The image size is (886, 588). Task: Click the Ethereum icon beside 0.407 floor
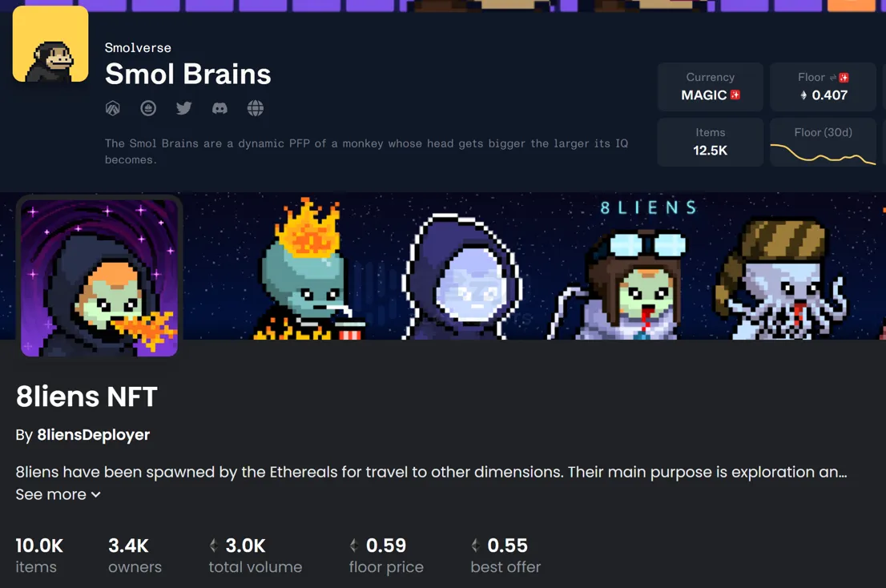(x=803, y=95)
